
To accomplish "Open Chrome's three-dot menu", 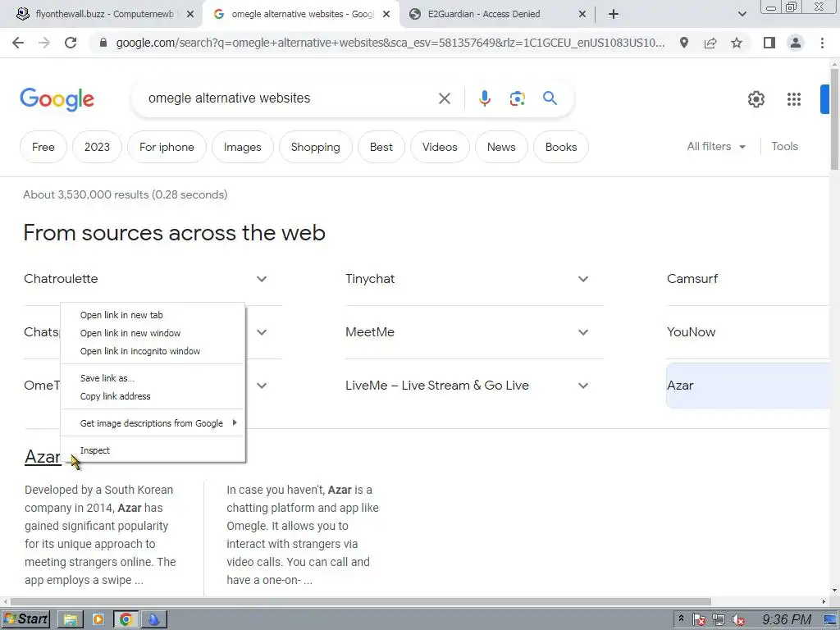I will point(822,43).
